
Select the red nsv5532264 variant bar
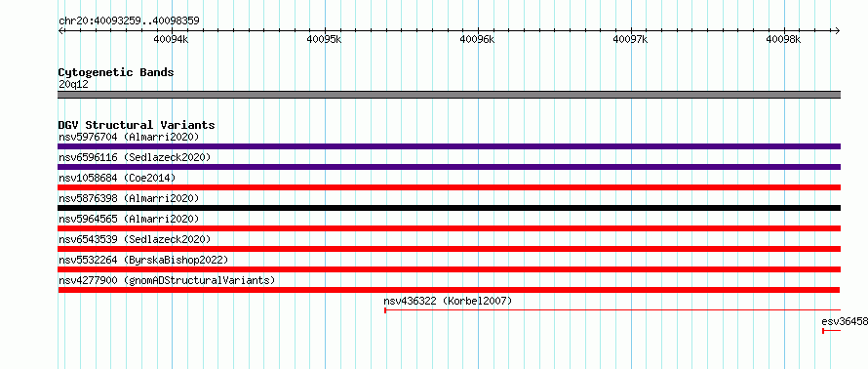pos(449,269)
